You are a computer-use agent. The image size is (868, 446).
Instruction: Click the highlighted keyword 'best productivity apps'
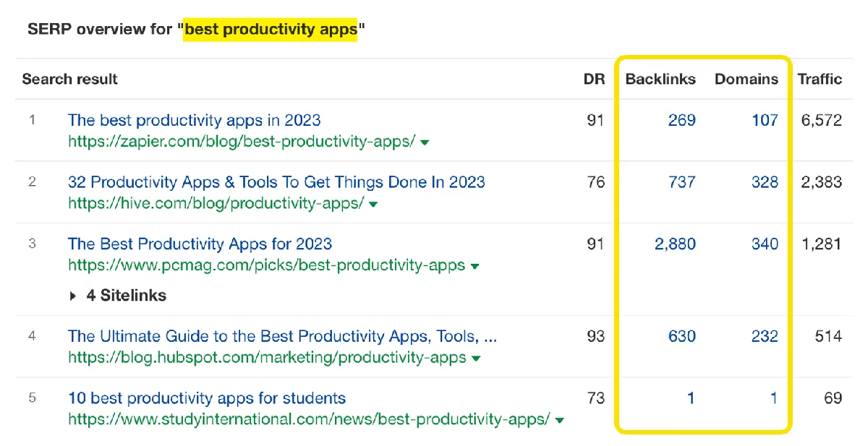(271, 30)
